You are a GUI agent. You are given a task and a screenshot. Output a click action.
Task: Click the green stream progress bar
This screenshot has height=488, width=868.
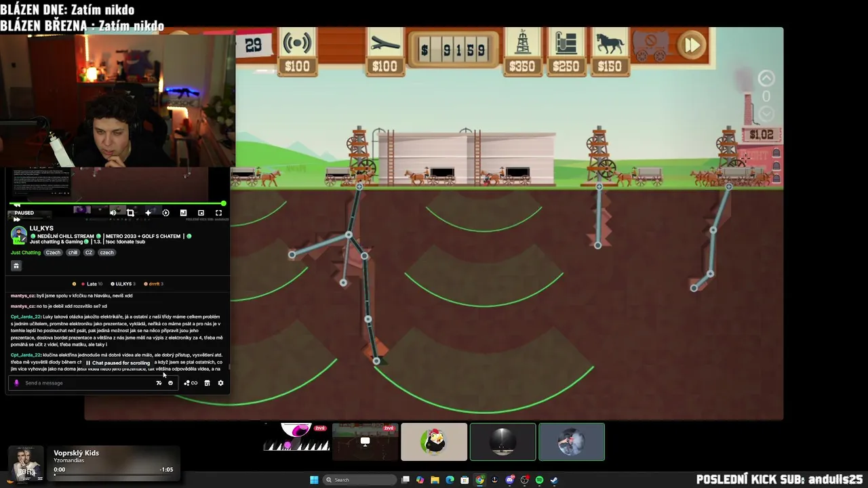117,203
